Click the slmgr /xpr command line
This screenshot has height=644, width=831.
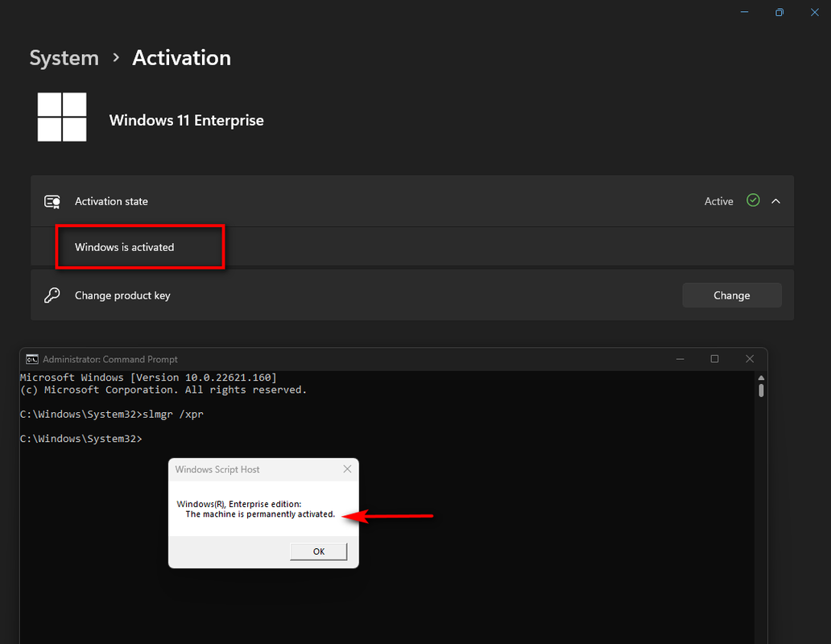(112, 414)
